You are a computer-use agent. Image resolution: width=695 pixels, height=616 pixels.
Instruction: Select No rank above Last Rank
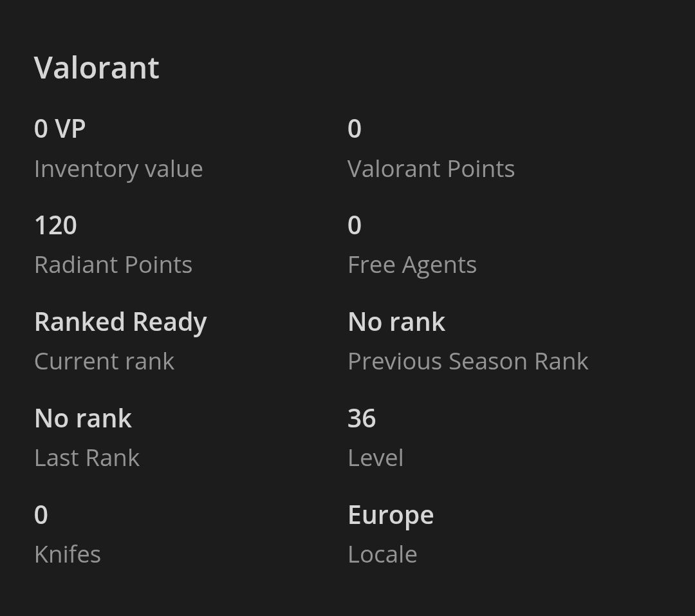click(x=83, y=418)
